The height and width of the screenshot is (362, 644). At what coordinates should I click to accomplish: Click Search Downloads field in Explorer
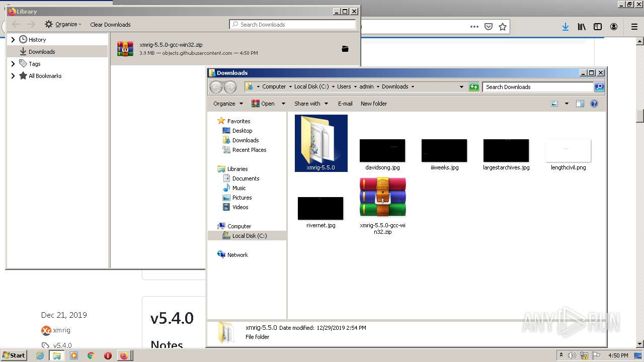coord(537,87)
